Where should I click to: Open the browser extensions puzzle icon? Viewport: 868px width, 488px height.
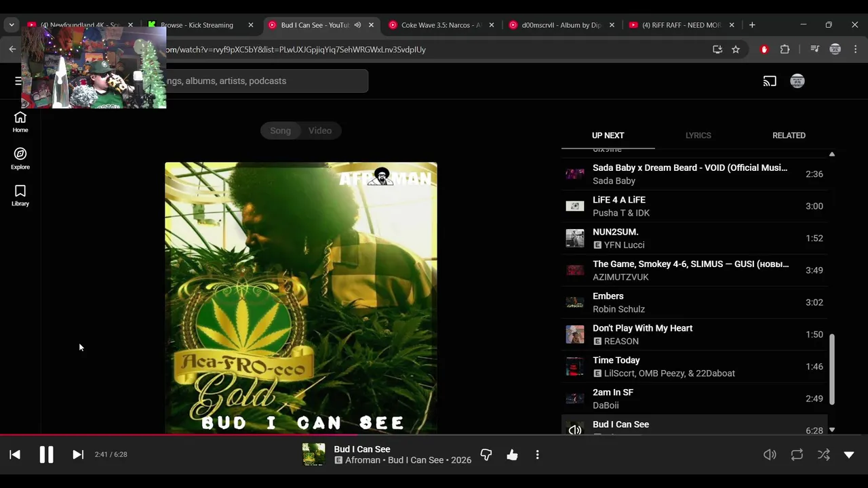coord(785,49)
